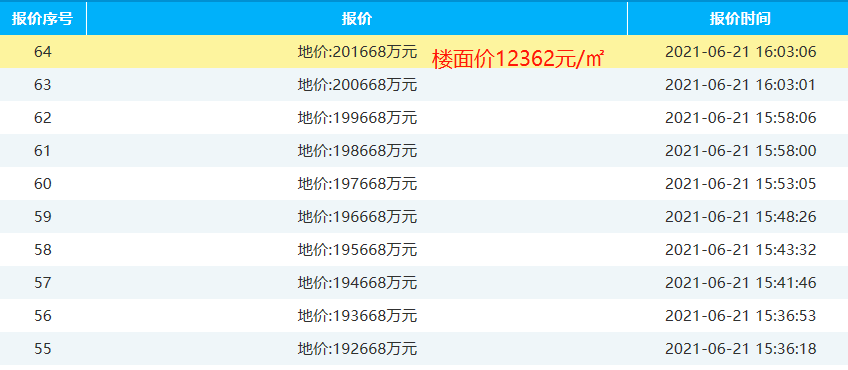Screen dimensions: 848x370
Task: Select bid number 62 cell
Action: coord(43,118)
